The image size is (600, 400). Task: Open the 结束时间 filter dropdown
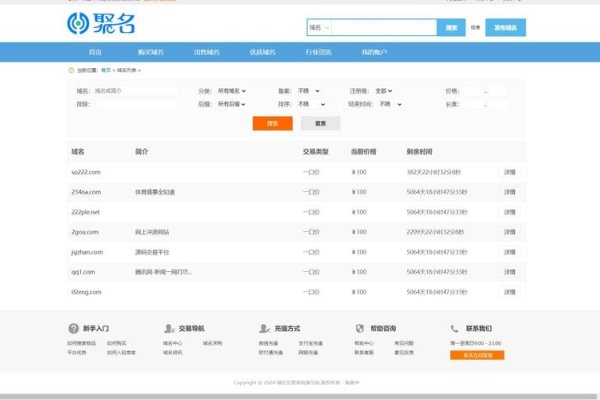[x=390, y=104]
